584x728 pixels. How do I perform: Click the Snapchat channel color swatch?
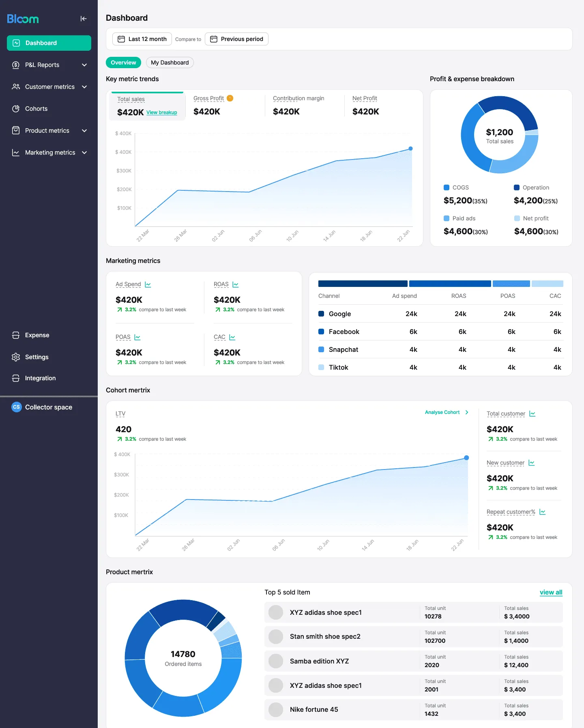click(321, 349)
